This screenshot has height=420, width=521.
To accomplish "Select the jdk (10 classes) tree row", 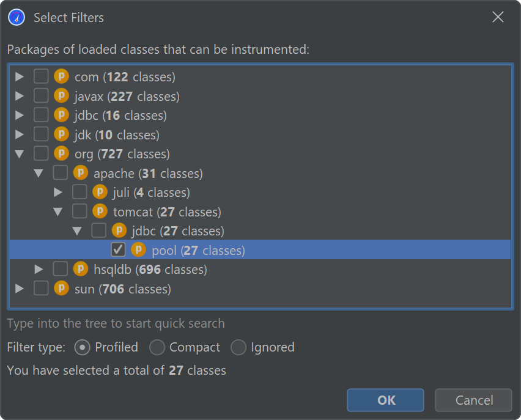I will point(116,134).
